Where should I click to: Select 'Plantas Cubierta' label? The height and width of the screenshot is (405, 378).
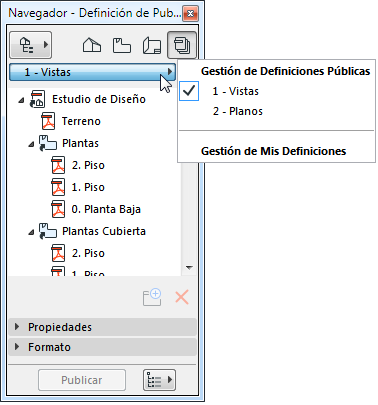click(x=104, y=231)
